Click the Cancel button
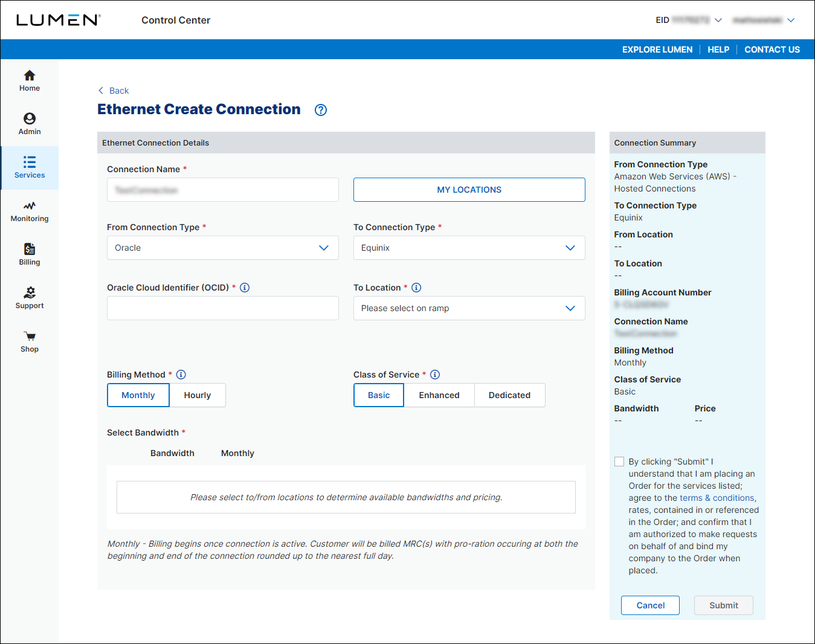This screenshot has height=644, width=815. click(650, 605)
